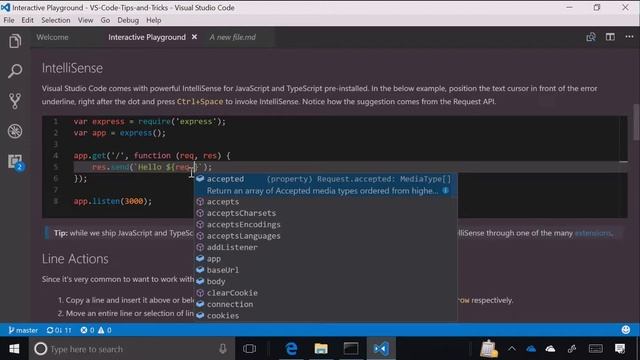
Task: Click the feedback smiley in status bar
Action: 626,329
